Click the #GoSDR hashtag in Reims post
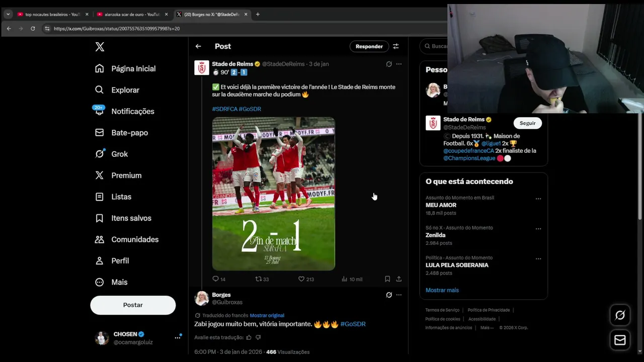Viewport: 644px width, 362px height. (x=250, y=109)
